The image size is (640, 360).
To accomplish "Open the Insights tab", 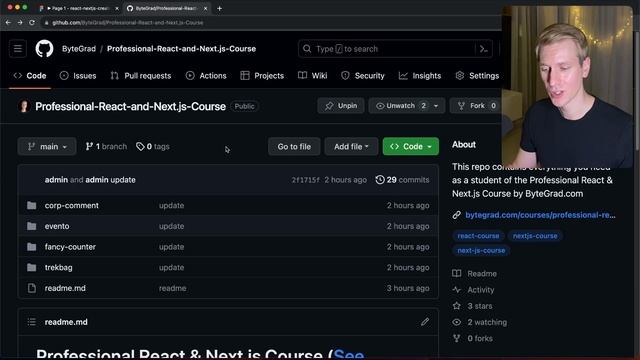I will [x=420, y=76].
